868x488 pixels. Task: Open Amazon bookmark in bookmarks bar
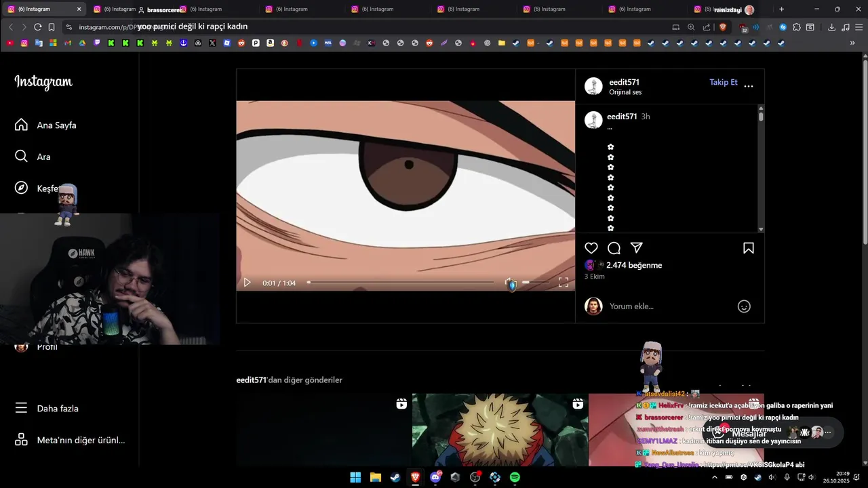pos(270,43)
